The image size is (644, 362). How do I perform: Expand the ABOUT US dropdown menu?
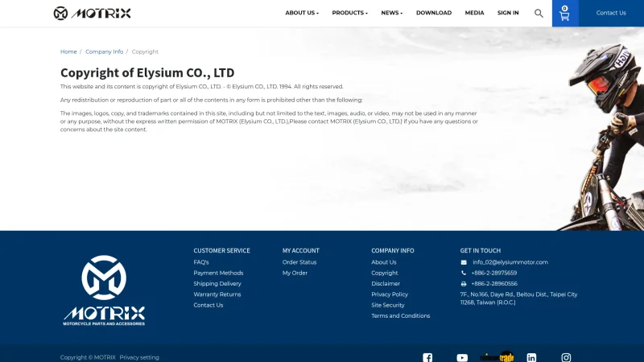302,13
